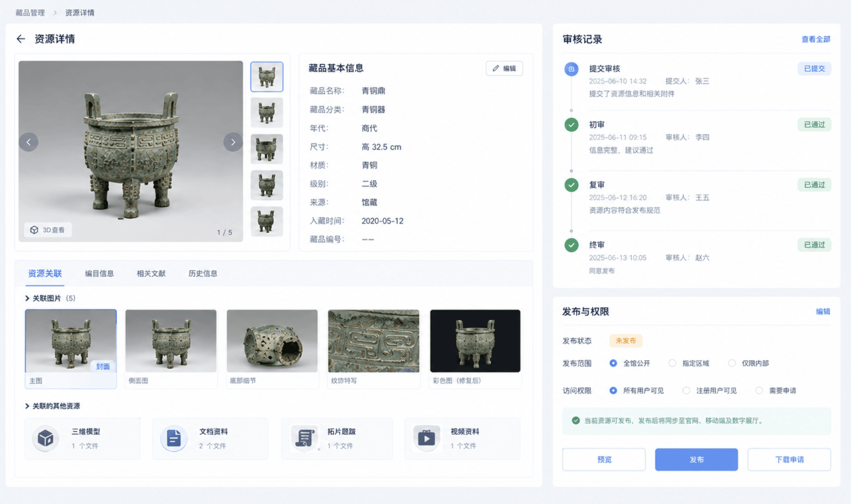This screenshot has height=504, width=851.
Task: Click 编辑 button in 藏品基本信息
Action: pos(504,68)
